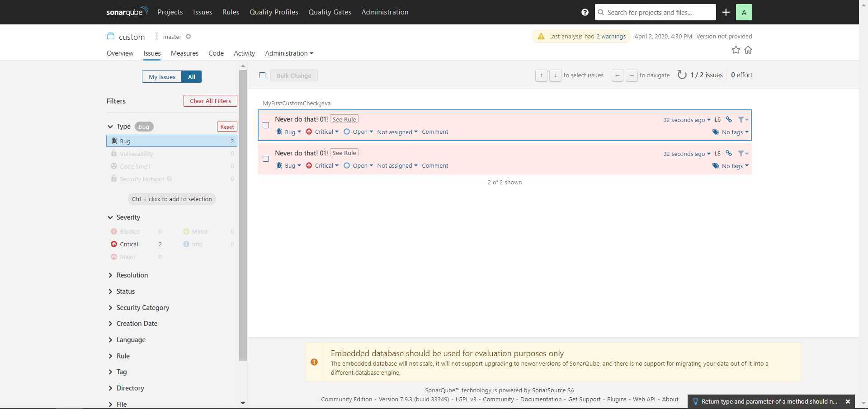Click the home icon to set homepage
The width and height of the screenshot is (868, 409).
pyautogui.click(x=748, y=50)
